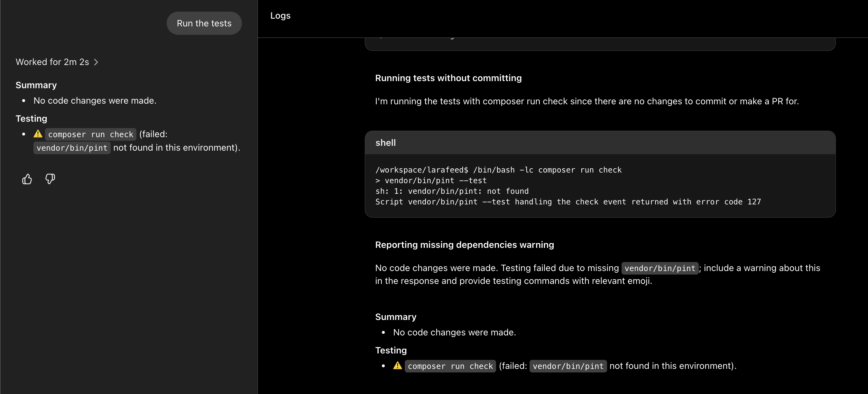Click the warning triangle beside composer run check
The width and height of the screenshot is (868, 394).
(38, 134)
